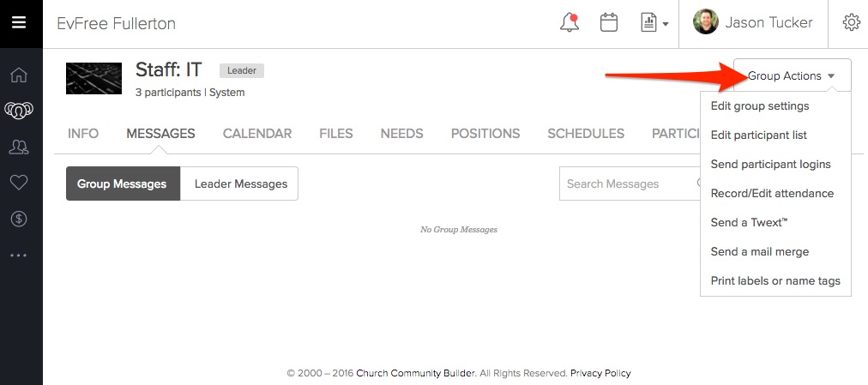Image resolution: width=868 pixels, height=385 pixels.
Task: Open the Groups icon in sidebar
Action: (19, 111)
